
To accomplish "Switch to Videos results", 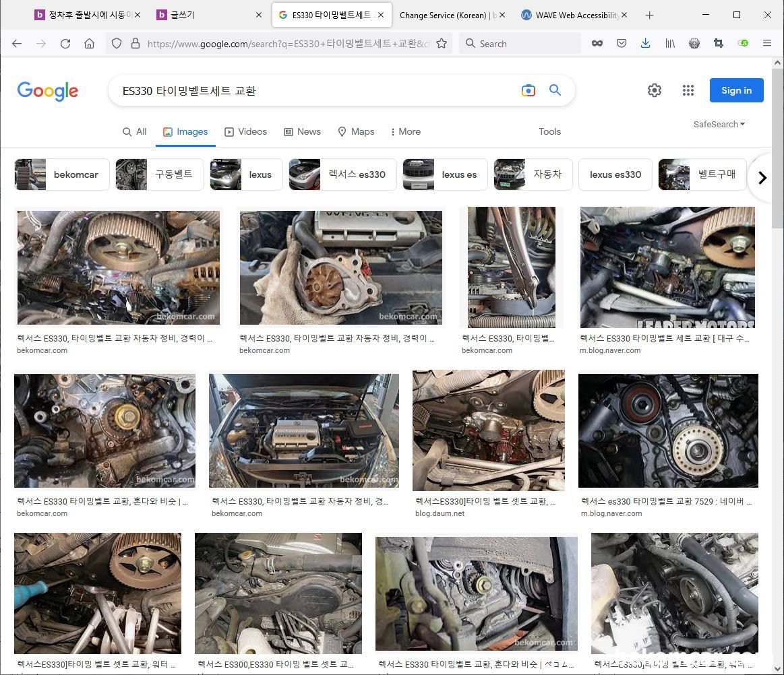I will pyautogui.click(x=246, y=132).
